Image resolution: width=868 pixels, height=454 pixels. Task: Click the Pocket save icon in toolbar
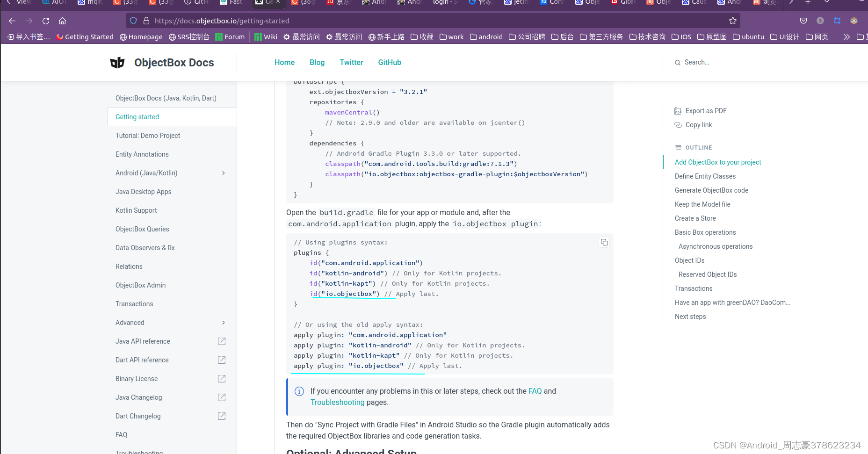[803, 21]
